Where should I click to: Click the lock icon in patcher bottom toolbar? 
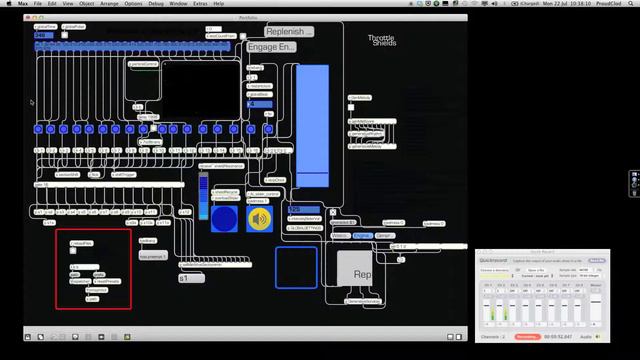click(x=28, y=337)
